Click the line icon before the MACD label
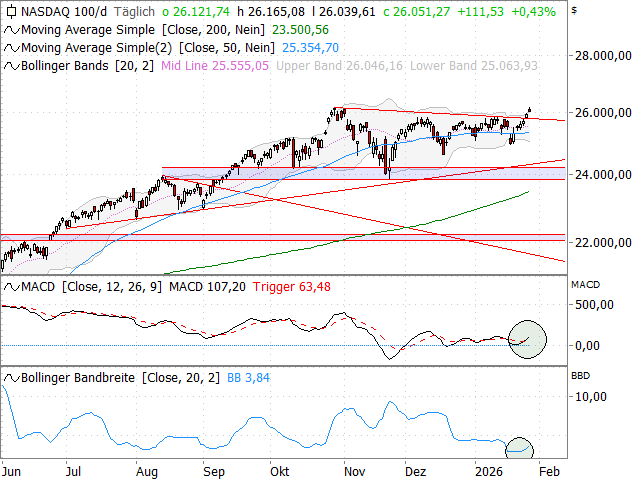640x480 pixels. click(x=11, y=287)
